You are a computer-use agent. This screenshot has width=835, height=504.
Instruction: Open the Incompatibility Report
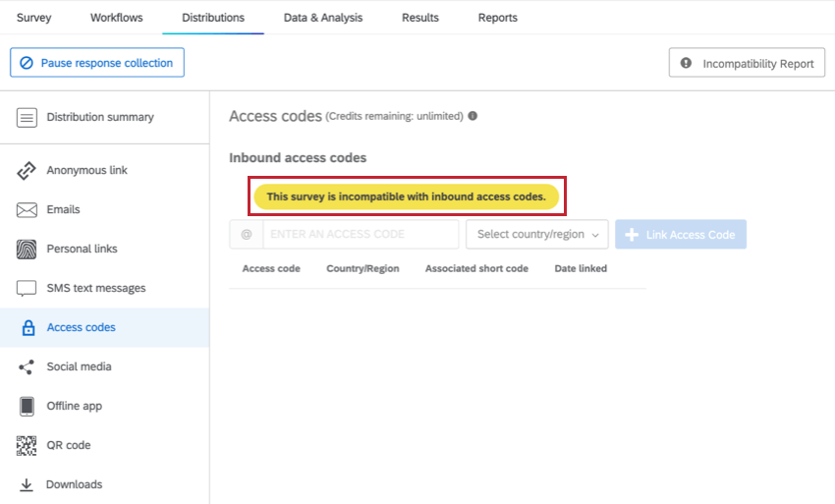click(747, 64)
